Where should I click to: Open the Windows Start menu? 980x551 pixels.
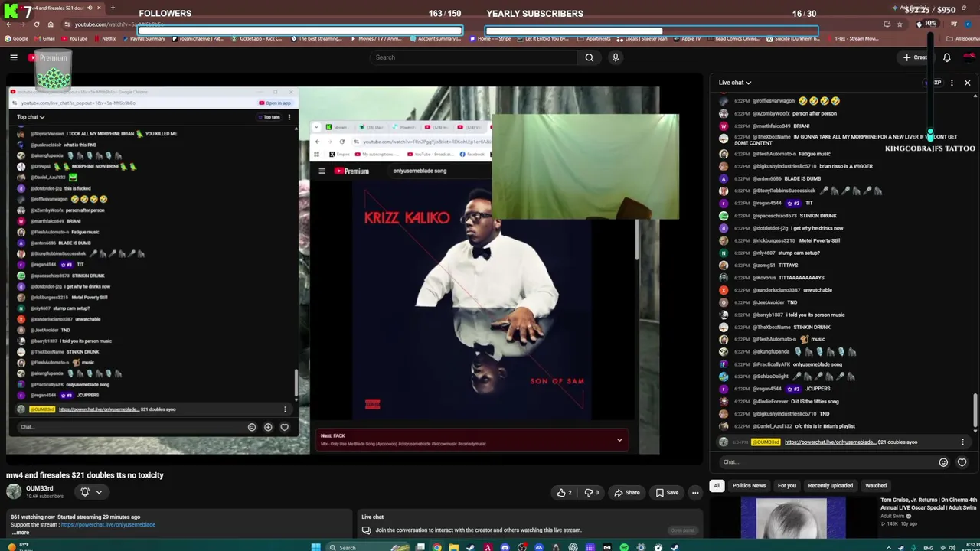pyautogui.click(x=315, y=547)
